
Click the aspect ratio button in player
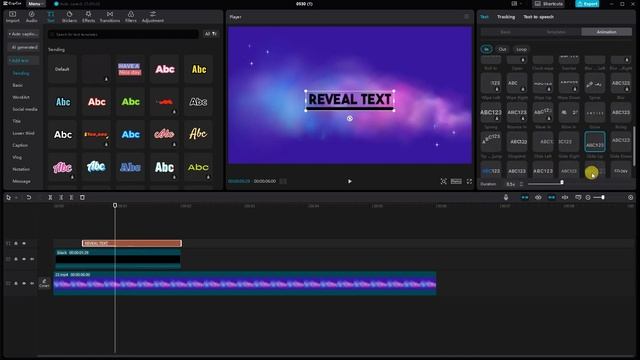click(x=456, y=181)
